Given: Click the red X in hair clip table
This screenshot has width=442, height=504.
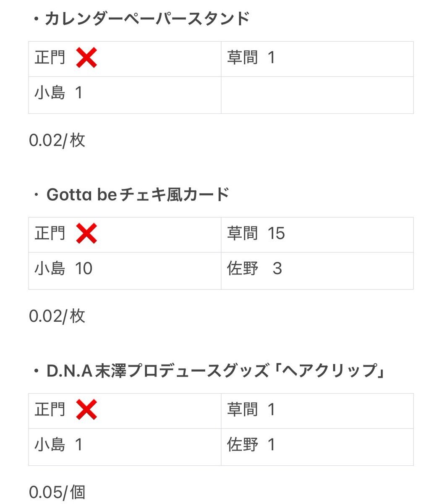Looking at the screenshot, I should pyautogui.click(x=86, y=410).
